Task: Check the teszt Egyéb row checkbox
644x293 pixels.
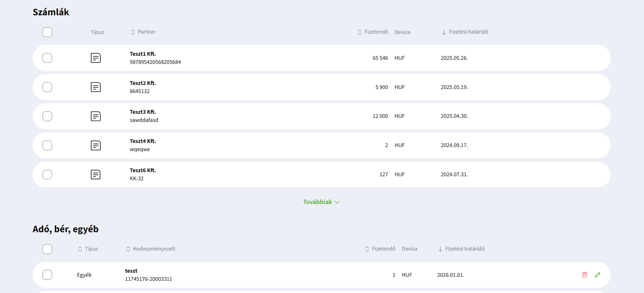Action: 47,275
